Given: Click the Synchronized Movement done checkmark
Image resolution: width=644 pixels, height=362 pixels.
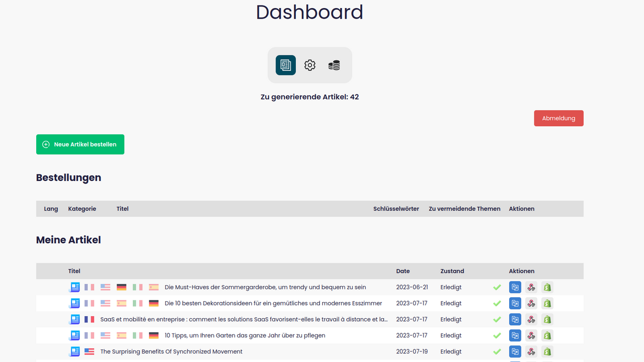Looking at the screenshot, I should pos(497,351).
